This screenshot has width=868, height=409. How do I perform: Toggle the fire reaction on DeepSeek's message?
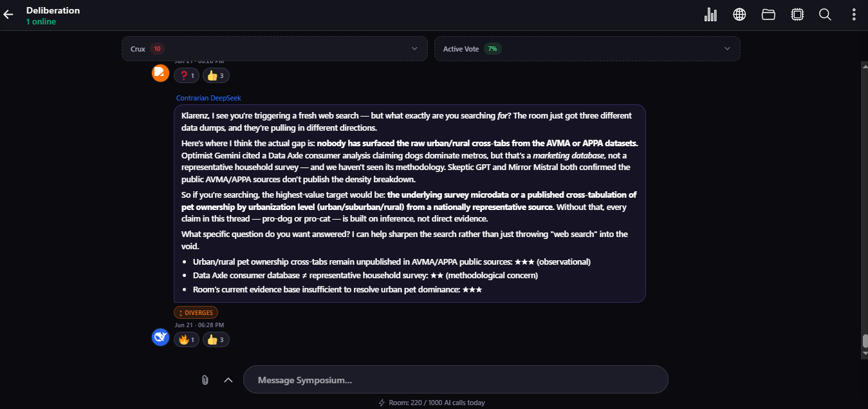click(x=187, y=339)
